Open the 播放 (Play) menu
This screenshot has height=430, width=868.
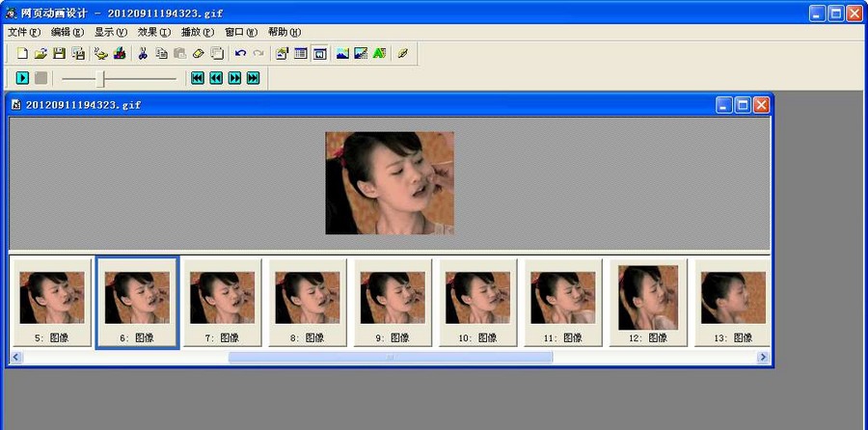(x=197, y=32)
